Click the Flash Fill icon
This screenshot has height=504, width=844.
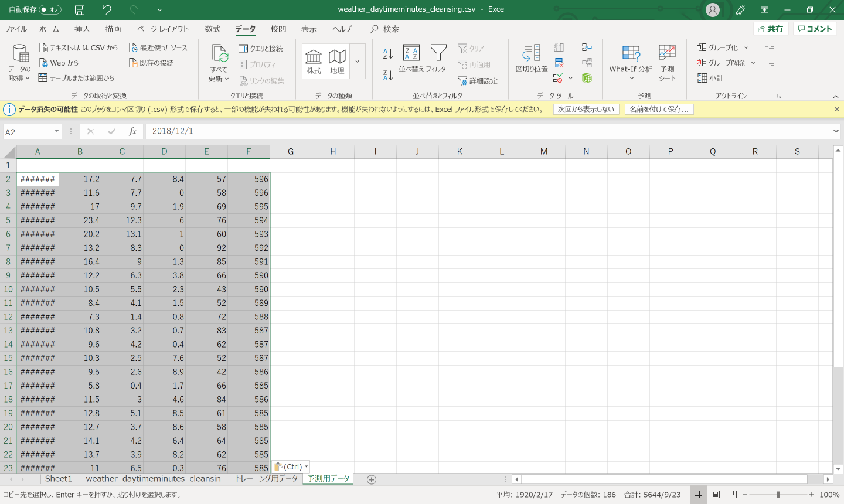tap(559, 47)
